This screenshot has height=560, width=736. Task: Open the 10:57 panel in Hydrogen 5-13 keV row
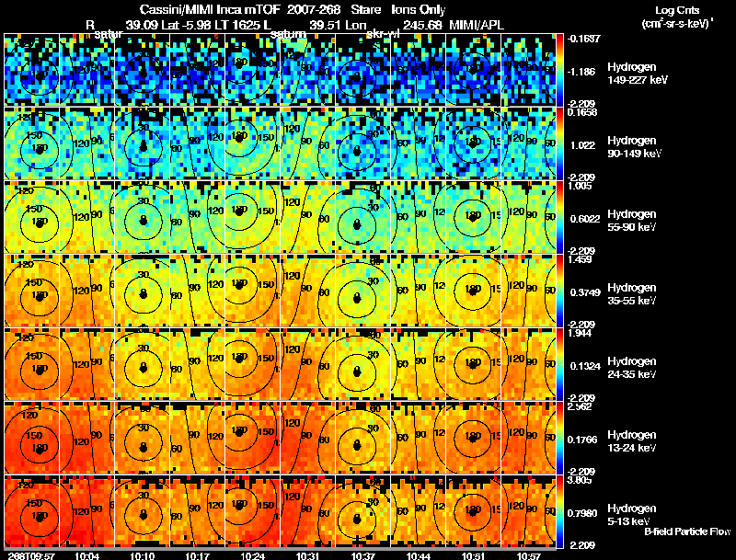(x=528, y=511)
